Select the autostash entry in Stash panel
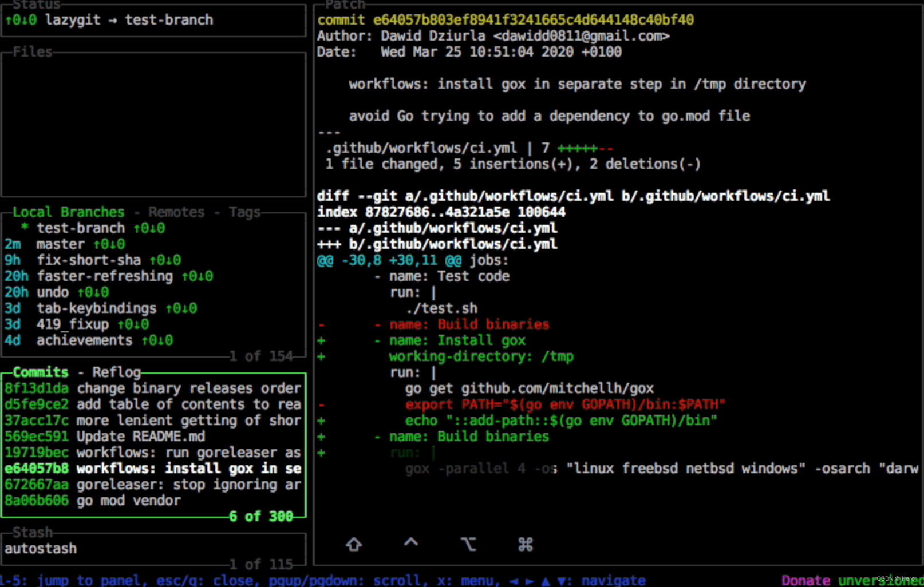 coord(41,548)
